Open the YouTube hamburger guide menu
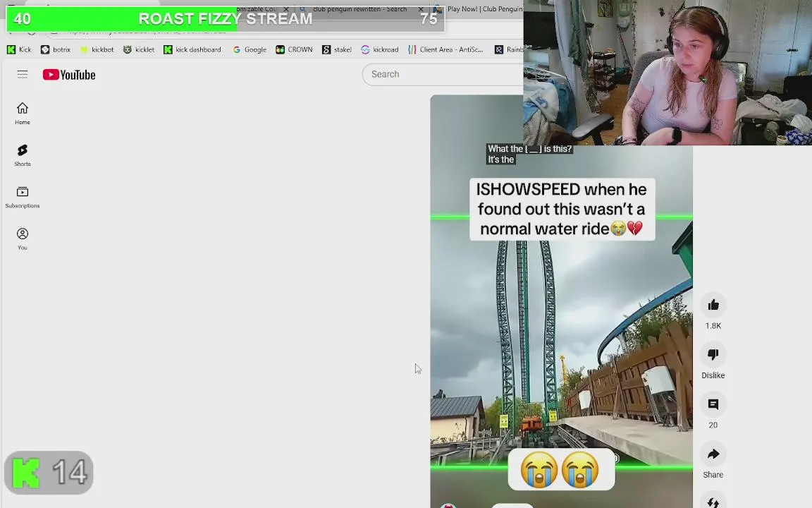The height and width of the screenshot is (508, 812). (23, 74)
